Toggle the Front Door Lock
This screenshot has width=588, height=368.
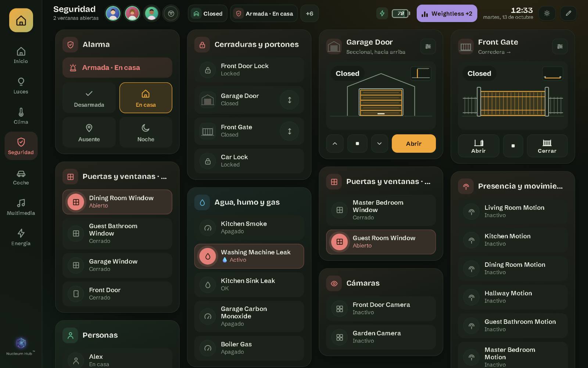pyautogui.click(x=249, y=70)
